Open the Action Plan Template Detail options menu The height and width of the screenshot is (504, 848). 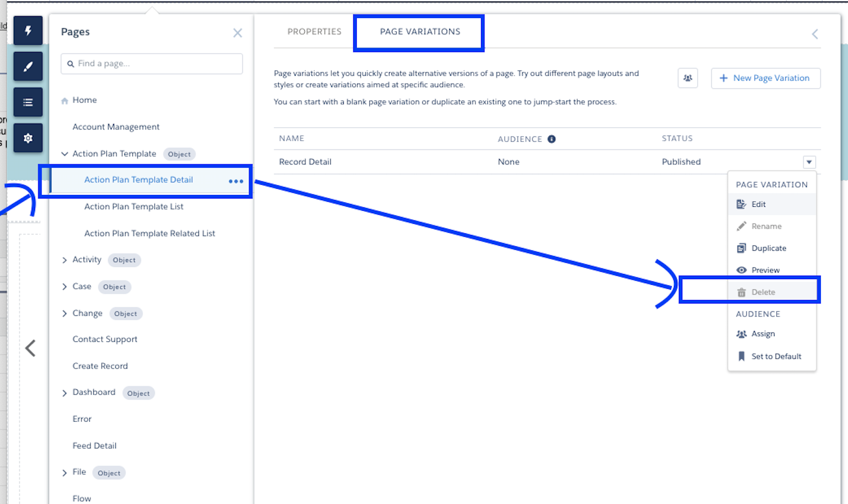(236, 181)
